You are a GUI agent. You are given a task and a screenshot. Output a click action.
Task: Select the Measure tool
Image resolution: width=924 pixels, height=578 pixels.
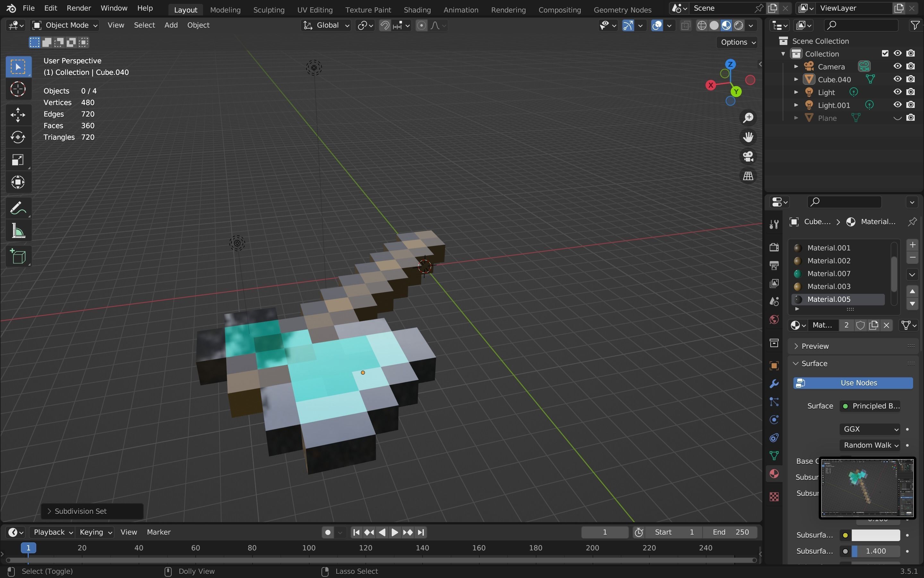18,231
